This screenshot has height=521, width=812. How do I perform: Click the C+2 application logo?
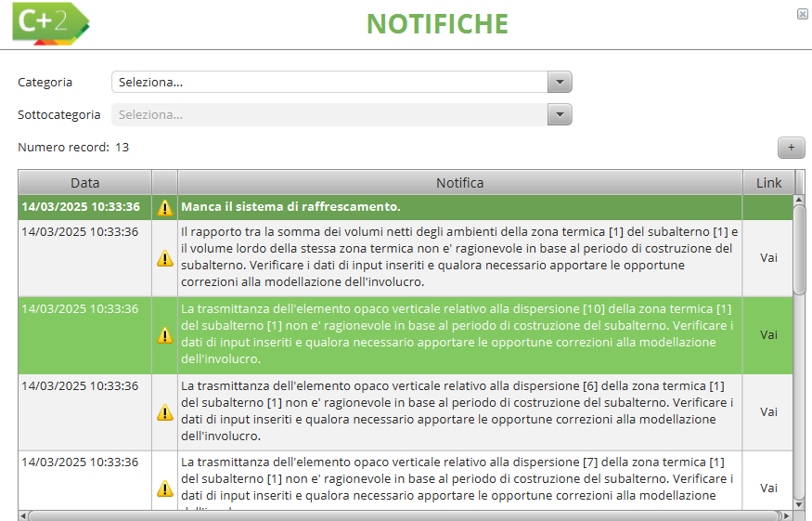click(51, 23)
